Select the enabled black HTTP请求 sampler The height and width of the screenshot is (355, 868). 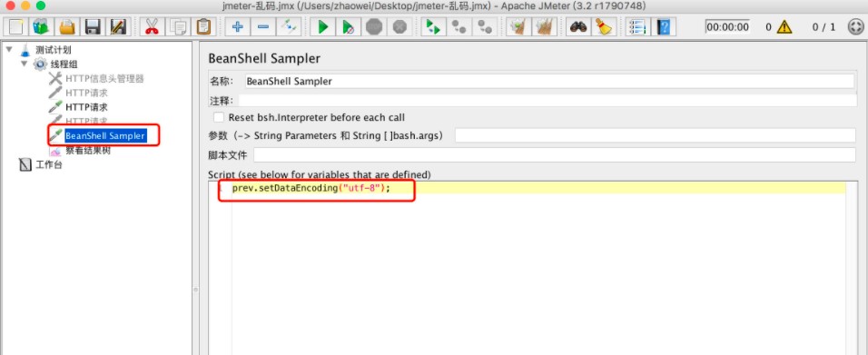coord(86,107)
